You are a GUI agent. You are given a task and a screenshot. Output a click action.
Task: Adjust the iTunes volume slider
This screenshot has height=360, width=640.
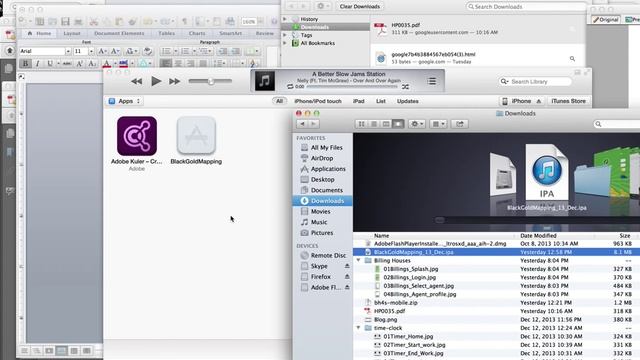click(210, 82)
